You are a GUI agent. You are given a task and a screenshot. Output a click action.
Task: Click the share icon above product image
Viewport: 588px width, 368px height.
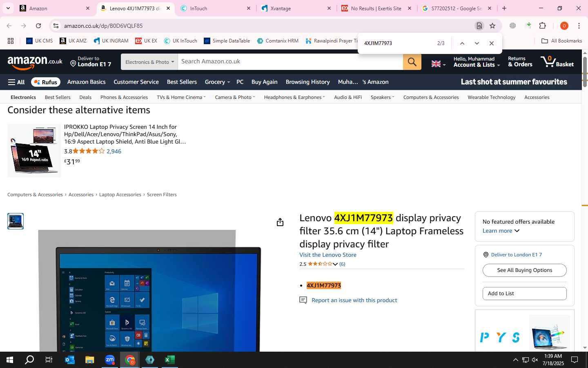coord(280,222)
